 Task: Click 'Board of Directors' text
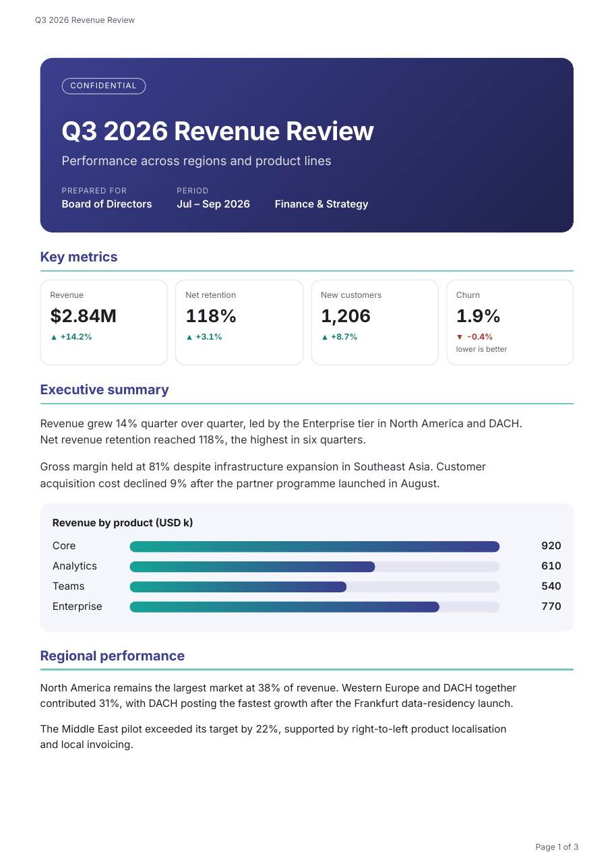(106, 204)
